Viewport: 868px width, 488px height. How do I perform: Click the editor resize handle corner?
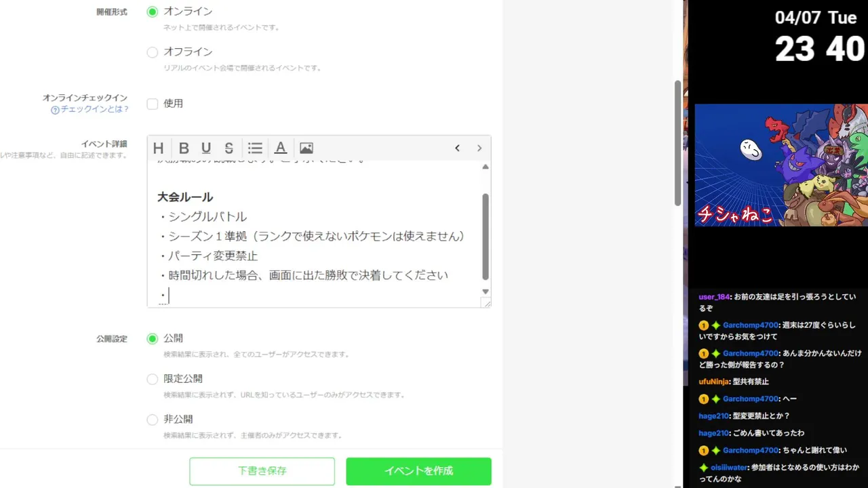(486, 304)
